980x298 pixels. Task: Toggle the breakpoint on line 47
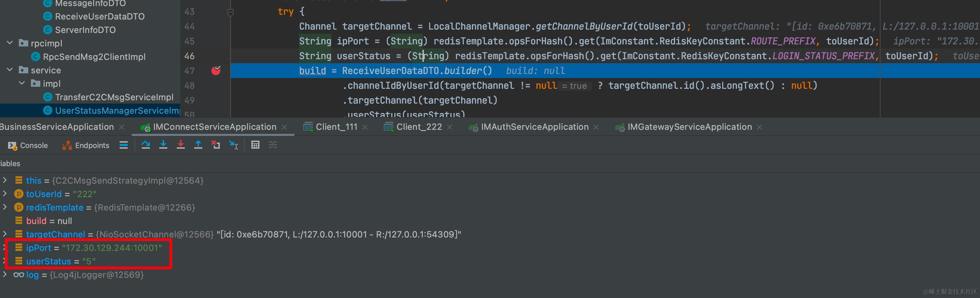(216, 70)
